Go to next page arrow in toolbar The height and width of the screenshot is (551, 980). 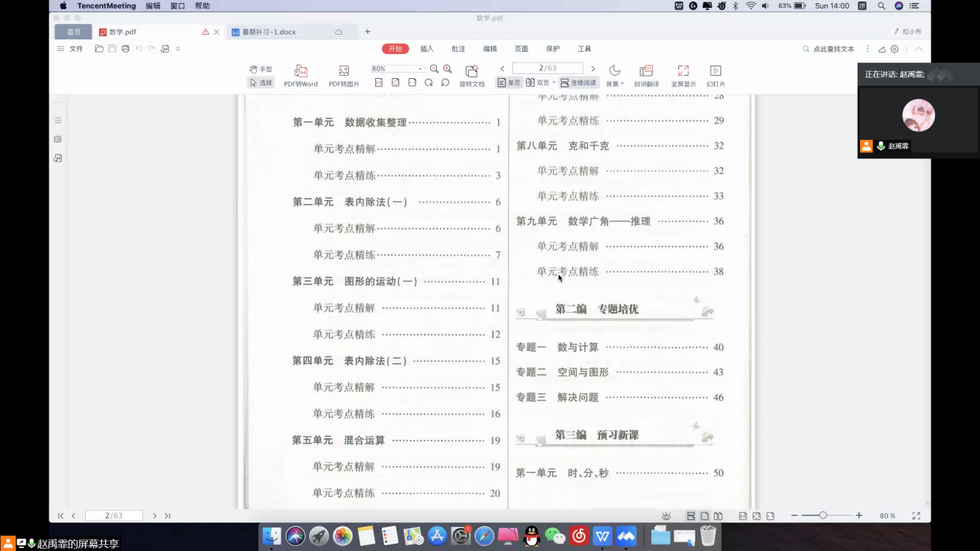(593, 69)
